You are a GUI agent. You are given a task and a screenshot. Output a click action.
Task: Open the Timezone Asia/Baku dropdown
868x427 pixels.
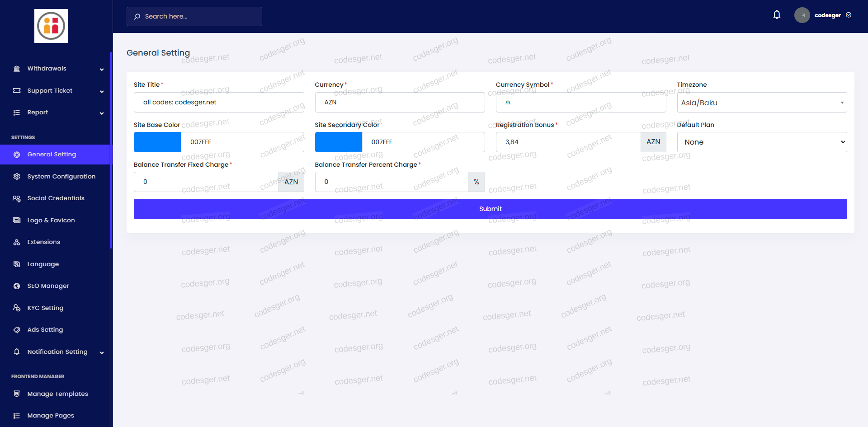[x=761, y=103]
